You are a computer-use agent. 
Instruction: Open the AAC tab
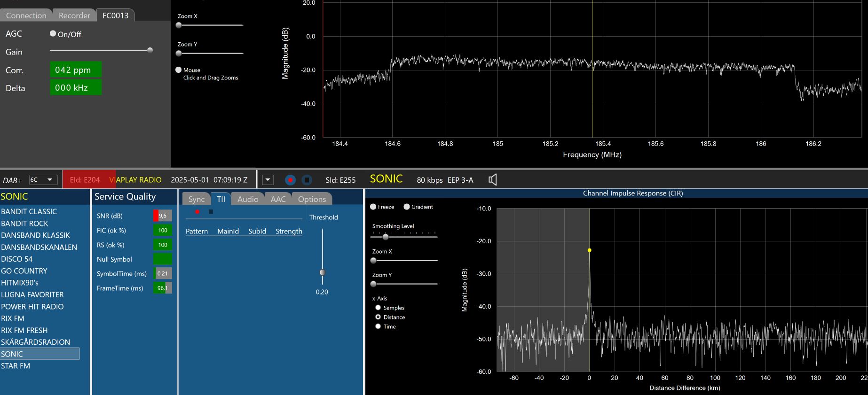tap(278, 199)
